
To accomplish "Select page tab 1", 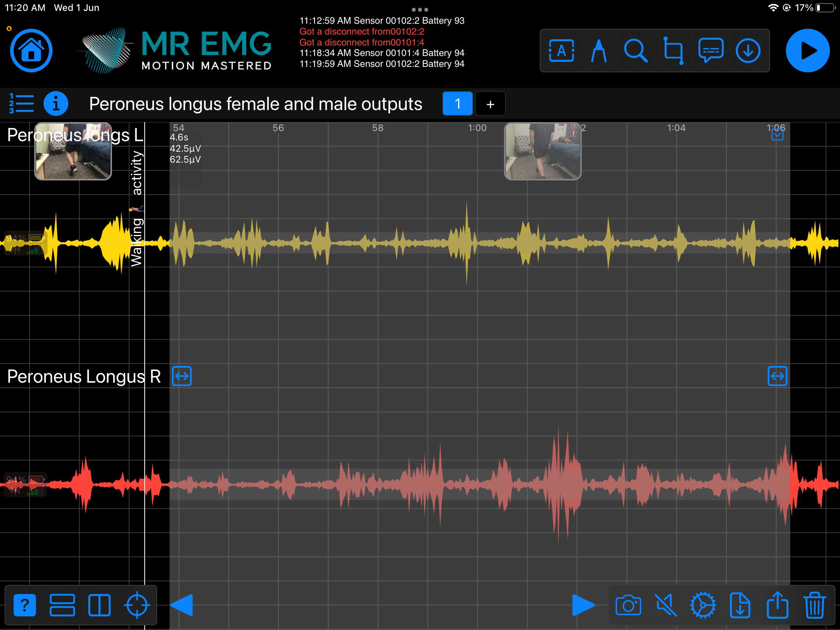I will 457,103.
